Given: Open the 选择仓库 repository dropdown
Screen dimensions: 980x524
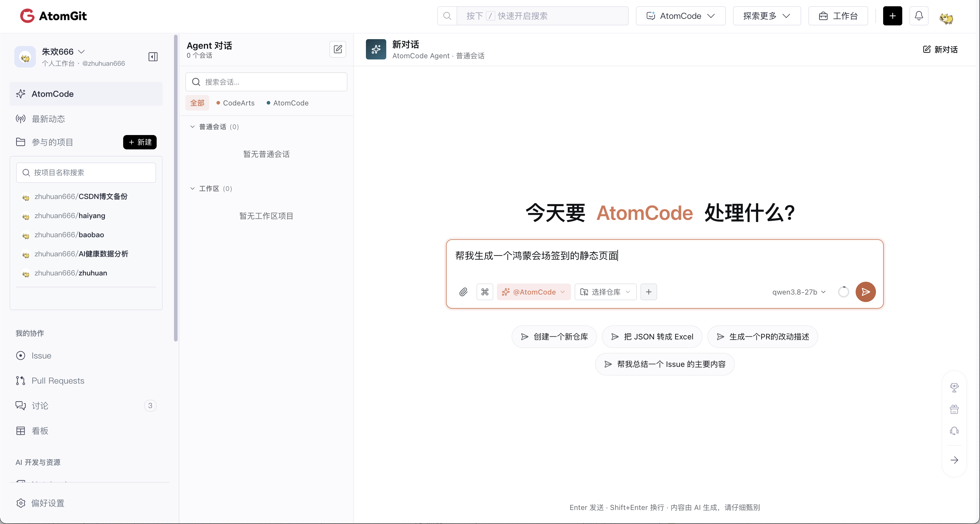Looking at the screenshot, I should [x=605, y=292].
